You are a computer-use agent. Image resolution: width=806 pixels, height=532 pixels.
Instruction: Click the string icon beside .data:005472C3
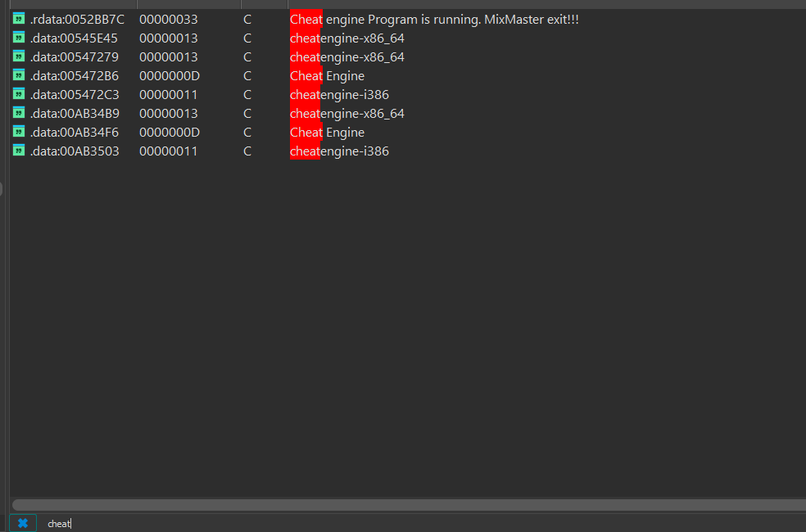coord(18,94)
